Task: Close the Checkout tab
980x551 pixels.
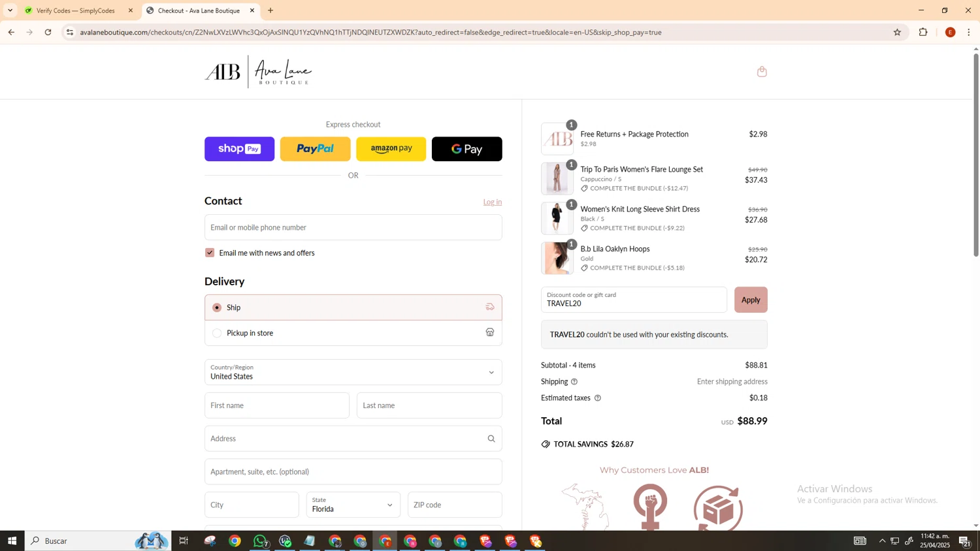Action: click(252, 10)
